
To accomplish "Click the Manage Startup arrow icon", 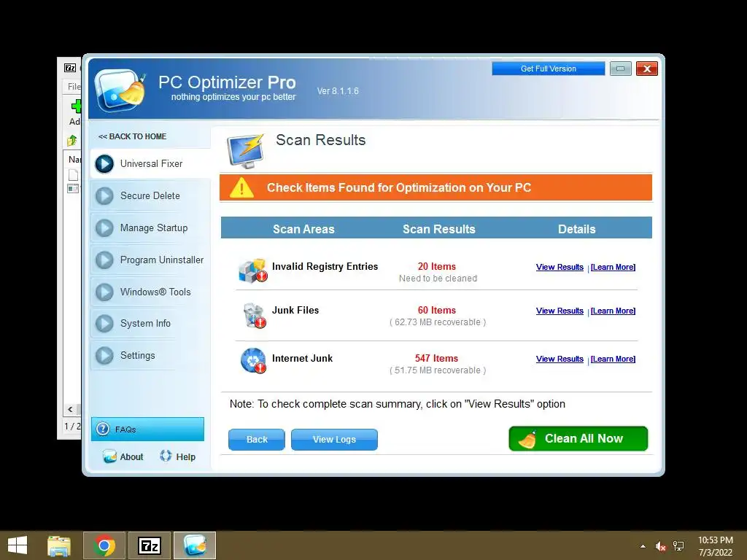I will coord(104,227).
